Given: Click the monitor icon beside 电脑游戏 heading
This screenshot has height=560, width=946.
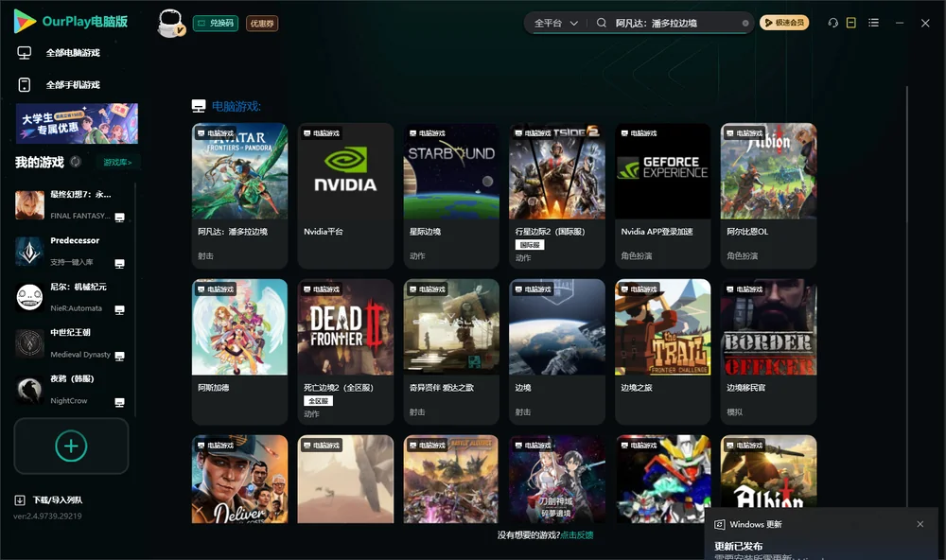Looking at the screenshot, I should pyautogui.click(x=199, y=106).
